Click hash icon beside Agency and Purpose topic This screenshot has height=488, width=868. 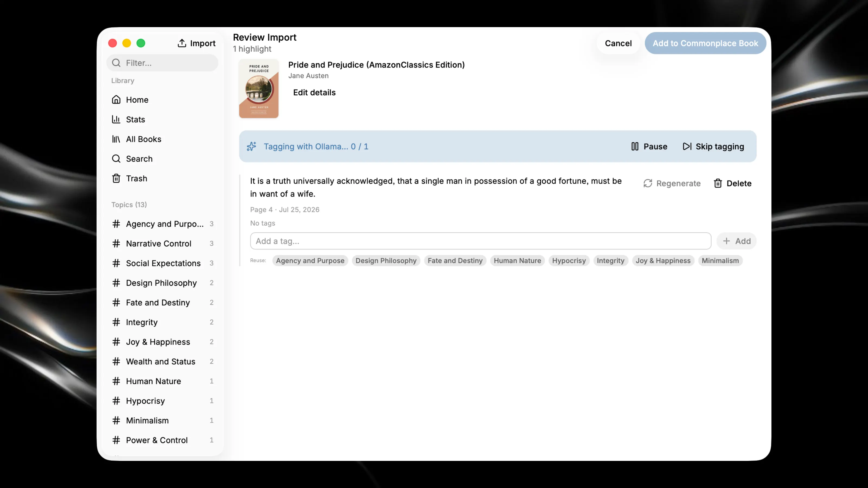[116, 224]
